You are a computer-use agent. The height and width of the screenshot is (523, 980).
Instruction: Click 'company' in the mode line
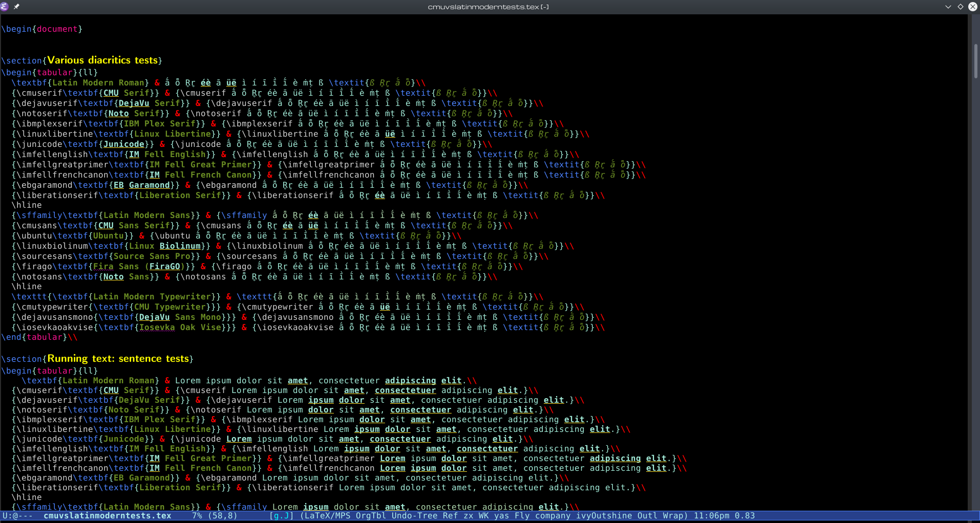(x=553, y=516)
